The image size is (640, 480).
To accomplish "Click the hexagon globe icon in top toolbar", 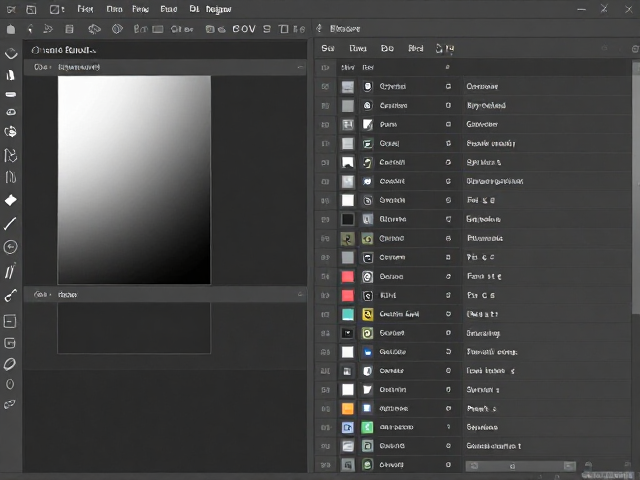I will point(118,29).
